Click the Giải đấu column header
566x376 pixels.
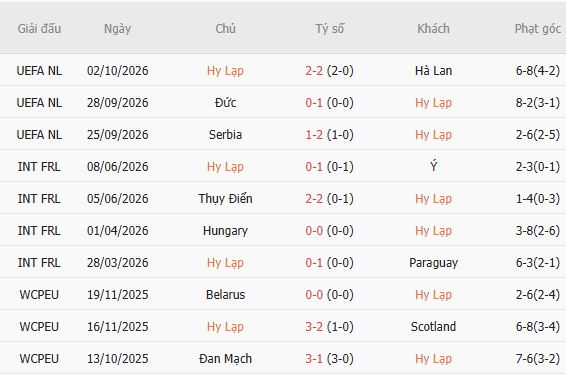click(39, 29)
